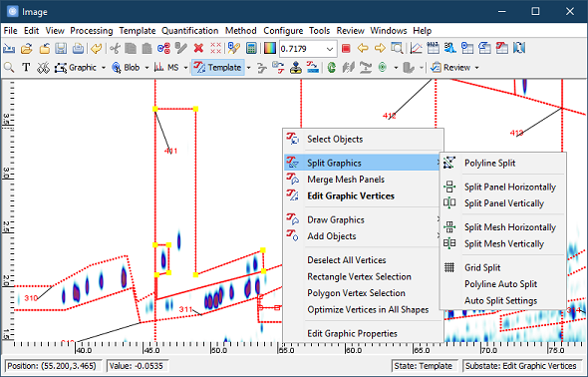Viewport: 588px width, 377px height.
Task: Open the Quantification menu
Action: 190,30
